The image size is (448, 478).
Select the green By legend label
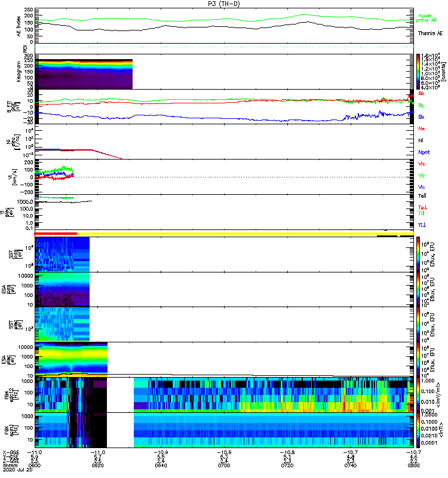(421, 105)
